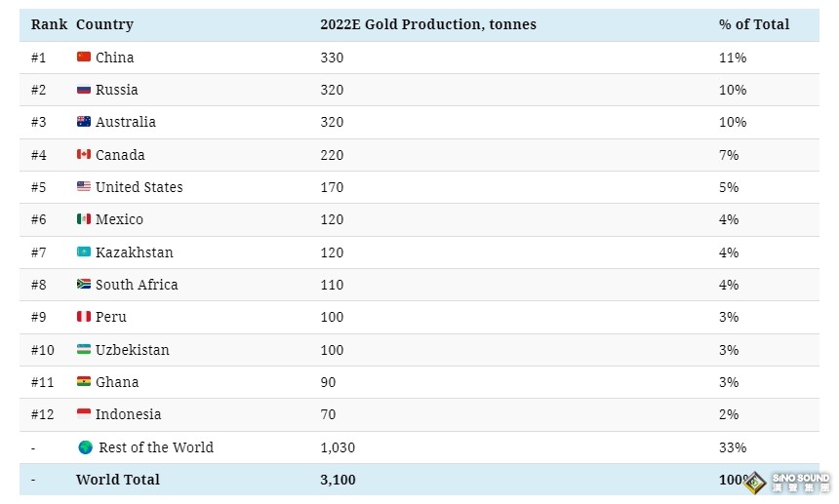This screenshot has height=504, width=839.
Task: Click the 2022E Gold Production column header
Action: 427,24
